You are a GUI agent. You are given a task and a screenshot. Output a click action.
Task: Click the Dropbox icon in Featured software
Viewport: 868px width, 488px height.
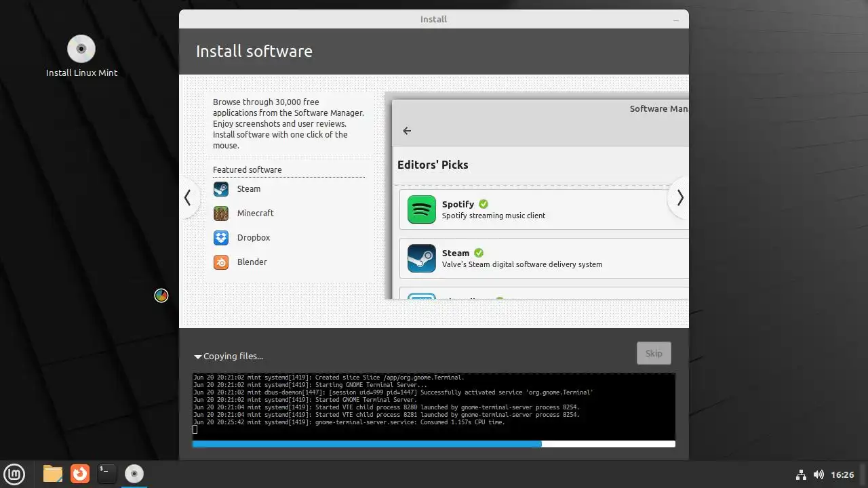pyautogui.click(x=221, y=238)
